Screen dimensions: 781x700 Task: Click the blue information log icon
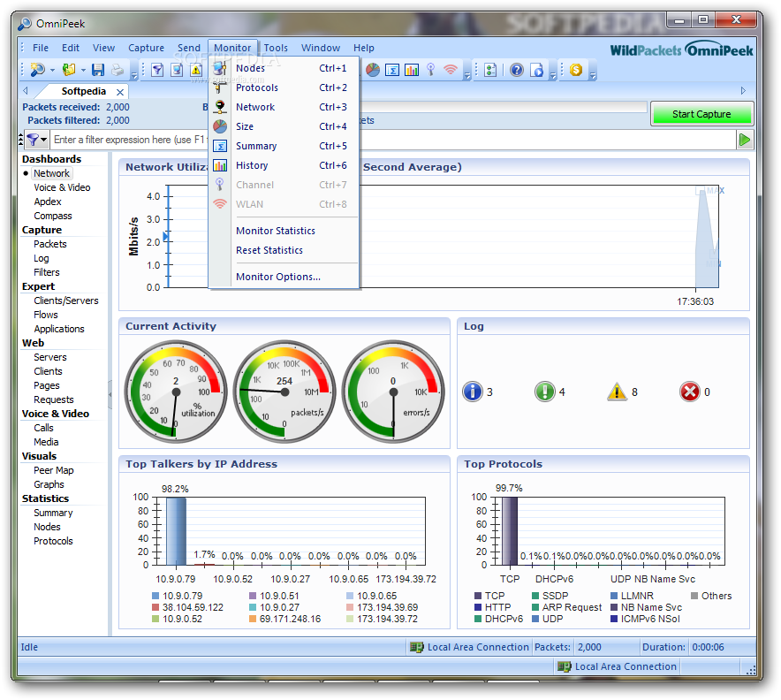pyautogui.click(x=472, y=392)
